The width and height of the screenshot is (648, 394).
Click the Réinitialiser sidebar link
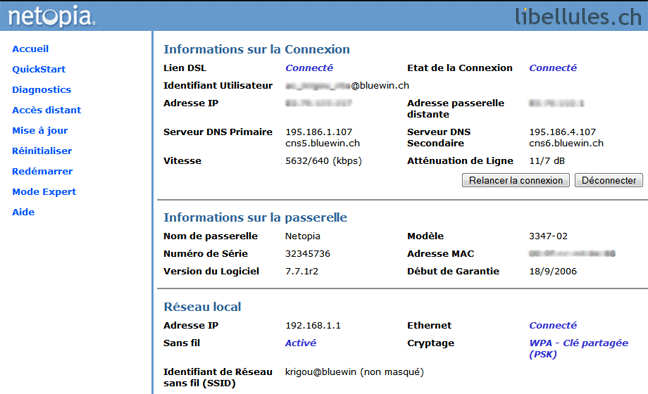point(42,151)
